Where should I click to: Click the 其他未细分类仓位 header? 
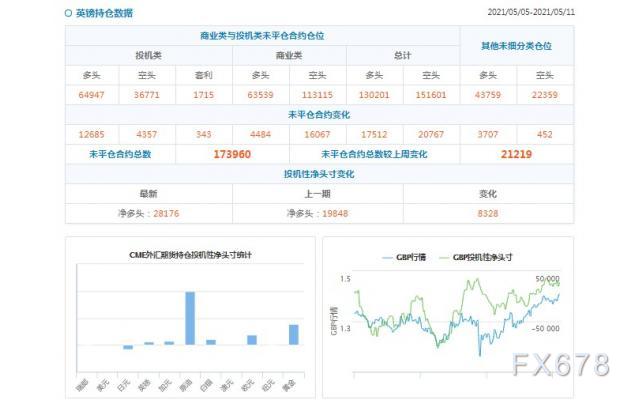click(516, 46)
